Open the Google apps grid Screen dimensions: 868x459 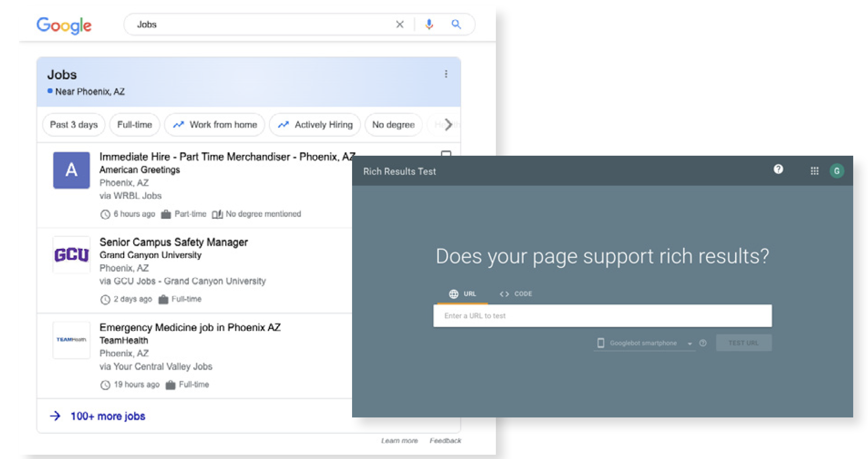[x=814, y=171]
